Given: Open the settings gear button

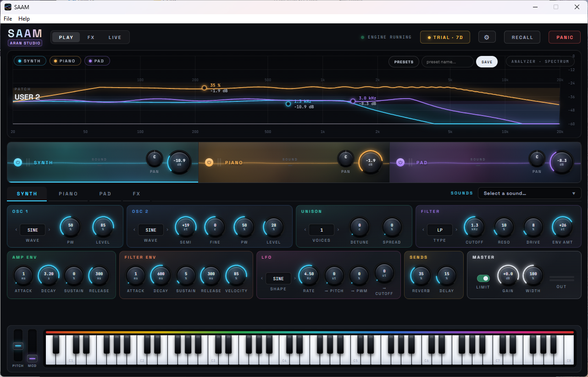Looking at the screenshot, I should [x=487, y=37].
